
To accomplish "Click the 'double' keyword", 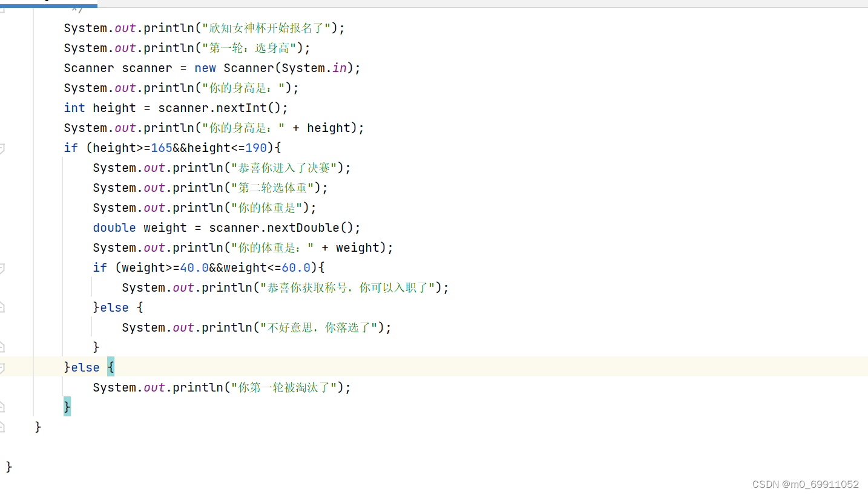I will coord(114,228).
